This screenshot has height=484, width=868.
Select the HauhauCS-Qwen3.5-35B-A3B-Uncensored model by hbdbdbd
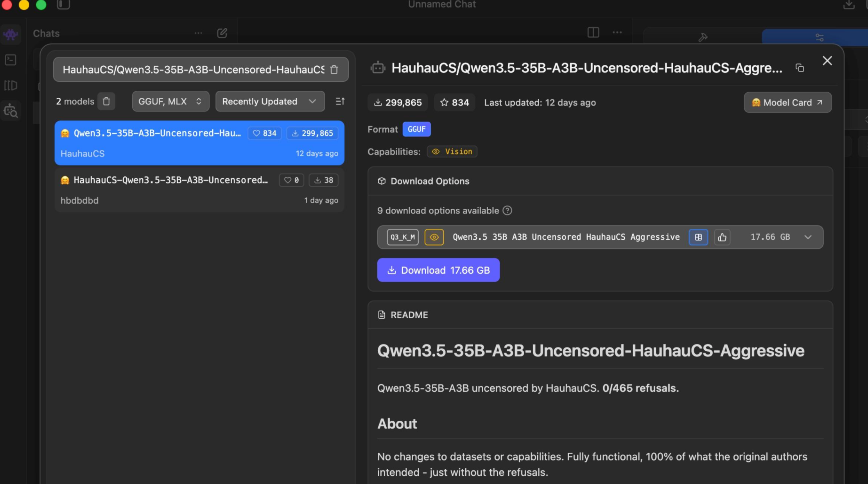tap(199, 190)
